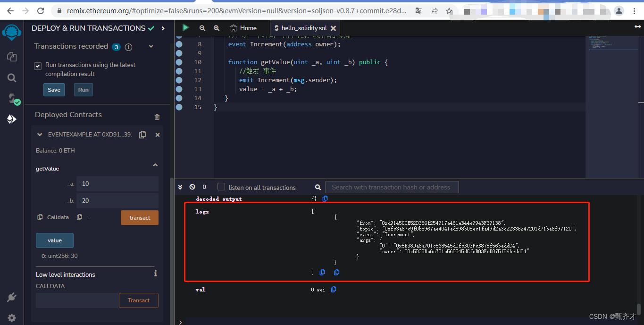The height and width of the screenshot is (325, 644).
Task: Click the side panel vertical scrollbar
Action: coord(171,249)
